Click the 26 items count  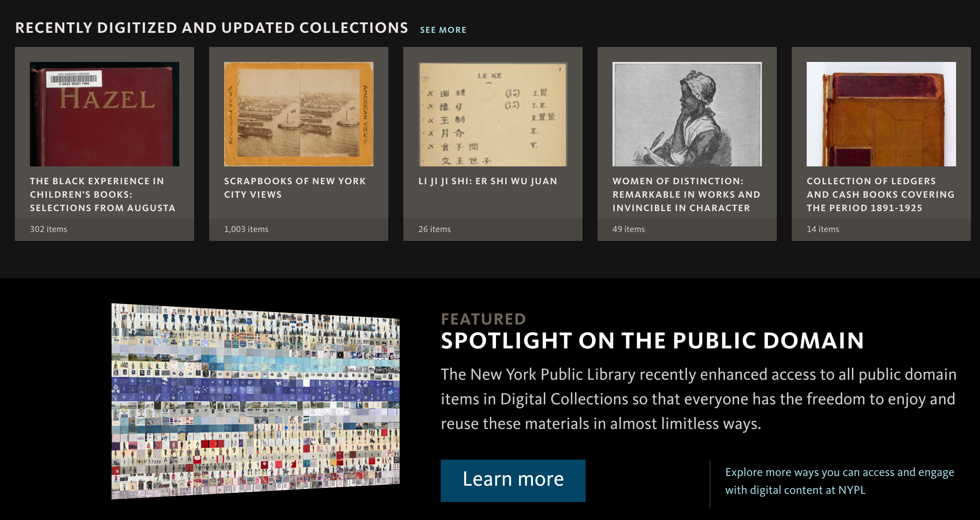(434, 229)
